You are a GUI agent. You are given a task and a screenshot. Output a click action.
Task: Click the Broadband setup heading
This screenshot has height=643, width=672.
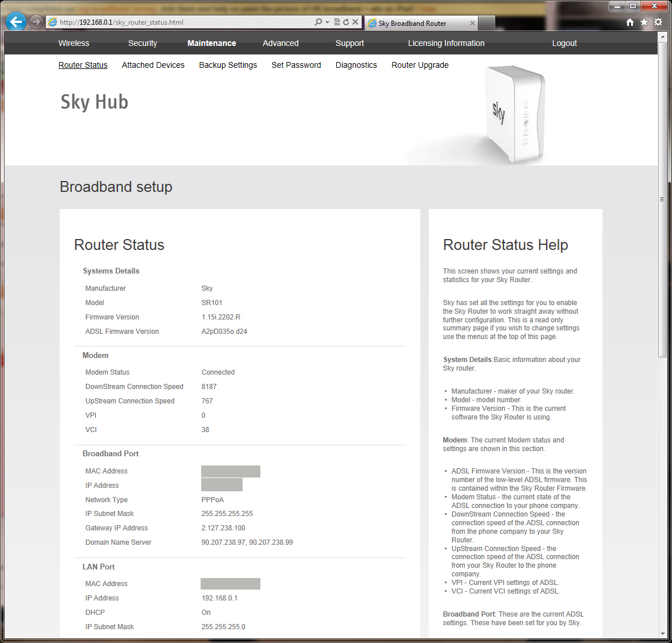click(116, 187)
